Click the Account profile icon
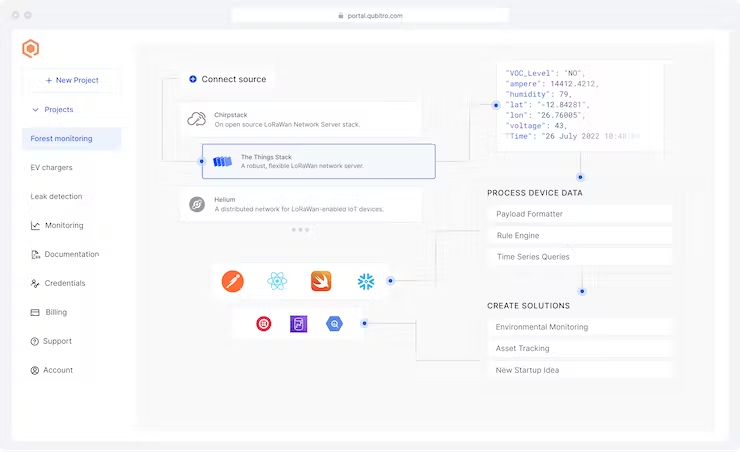 tap(34, 370)
